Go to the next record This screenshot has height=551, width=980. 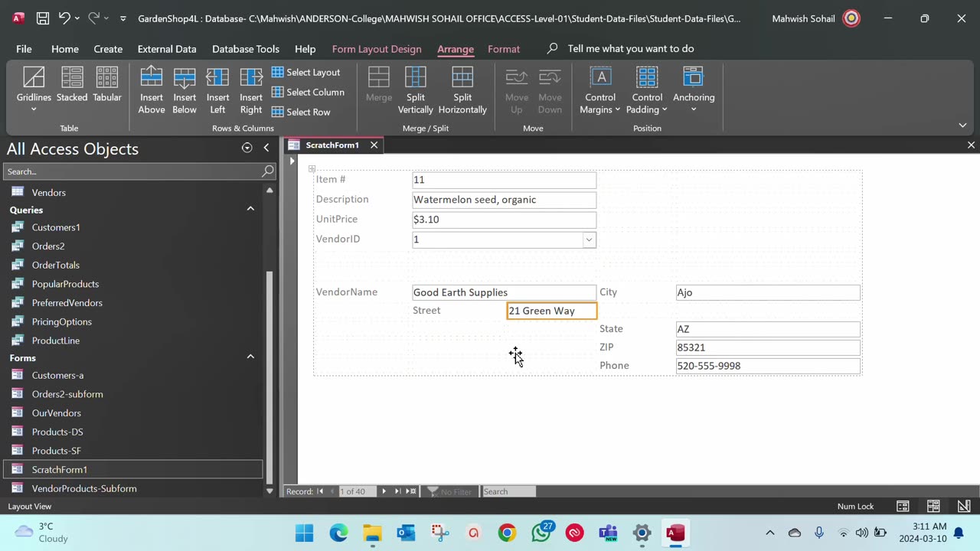[x=384, y=491]
